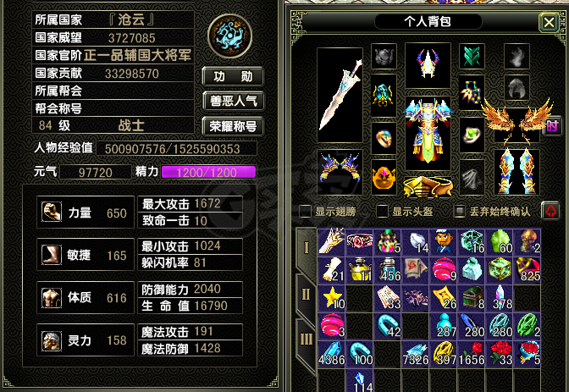This screenshot has width=569, height=392.
Task: Switch to backpack page tab II
Action: coord(307,295)
